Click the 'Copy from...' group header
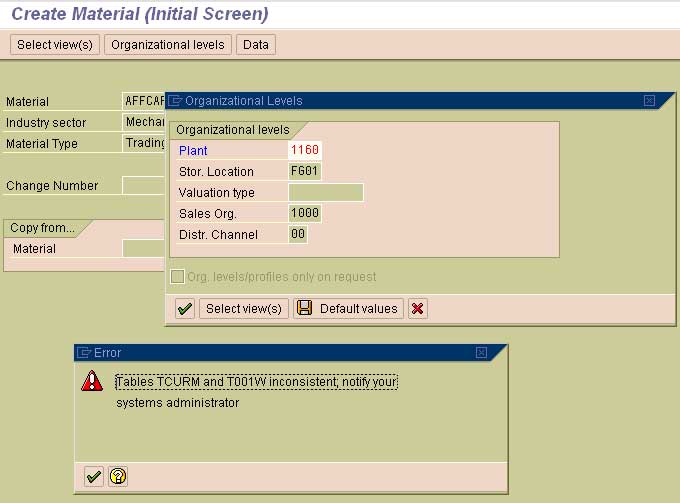Image resolution: width=680 pixels, height=503 pixels. pyautogui.click(x=42, y=228)
